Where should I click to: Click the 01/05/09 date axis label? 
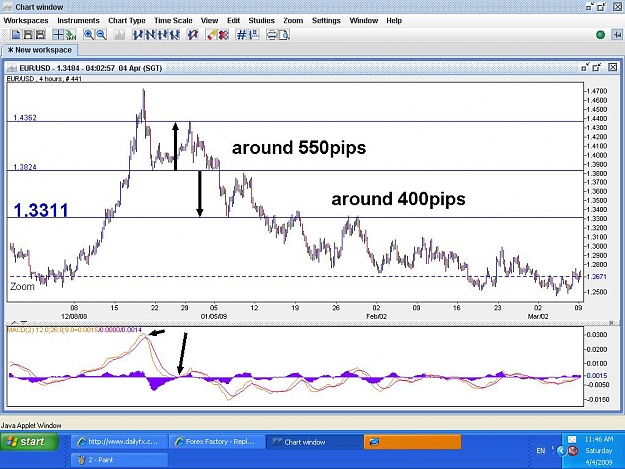click(x=214, y=316)
